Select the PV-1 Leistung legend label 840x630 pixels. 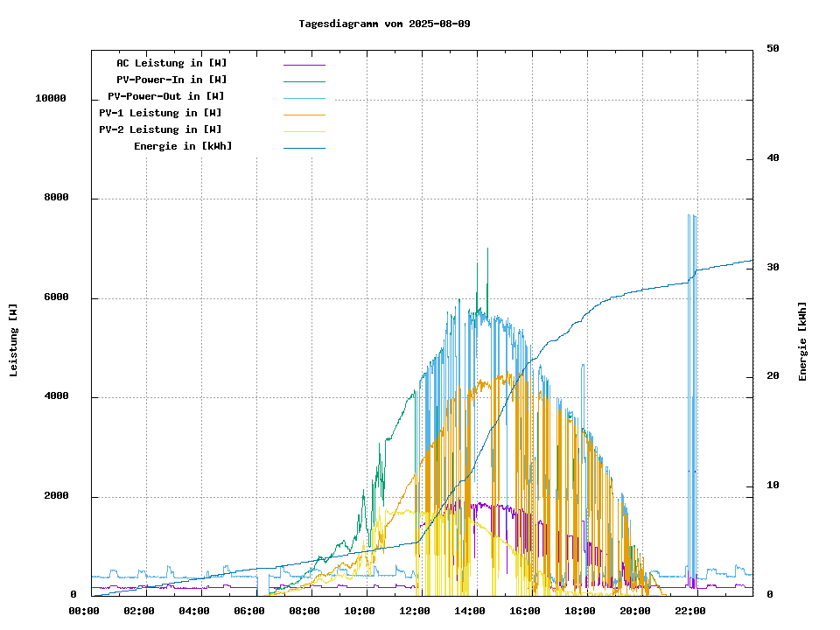click(x=160, y=113)
